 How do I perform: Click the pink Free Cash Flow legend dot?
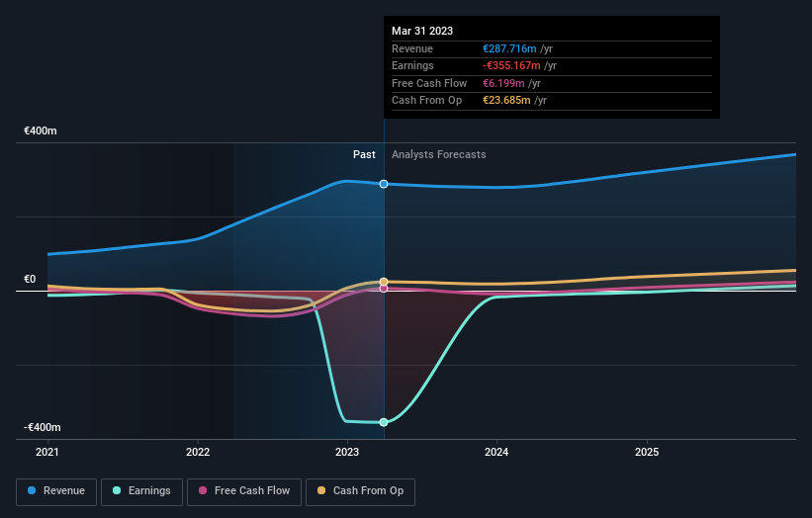tap(203, 490)
